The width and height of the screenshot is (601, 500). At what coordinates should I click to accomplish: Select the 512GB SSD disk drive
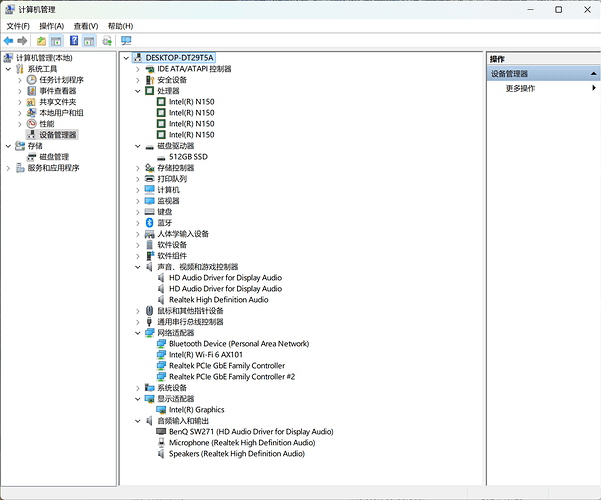186,157
